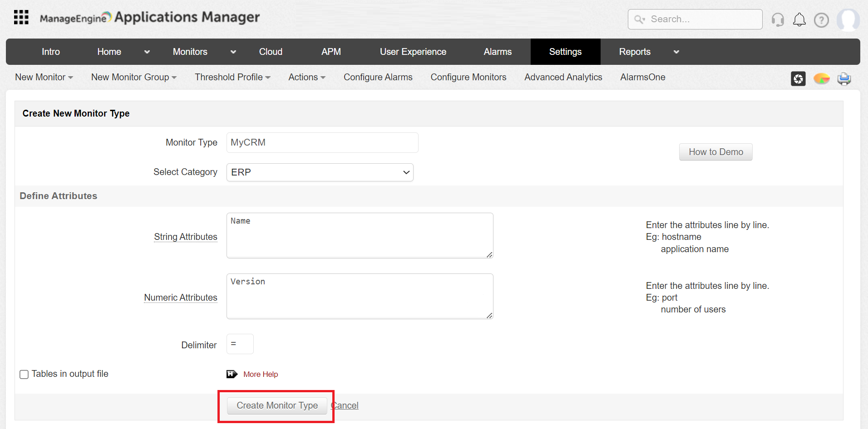868x429 pixels.
Task: Click the Define Attributes heading
Action: (59, 196)
